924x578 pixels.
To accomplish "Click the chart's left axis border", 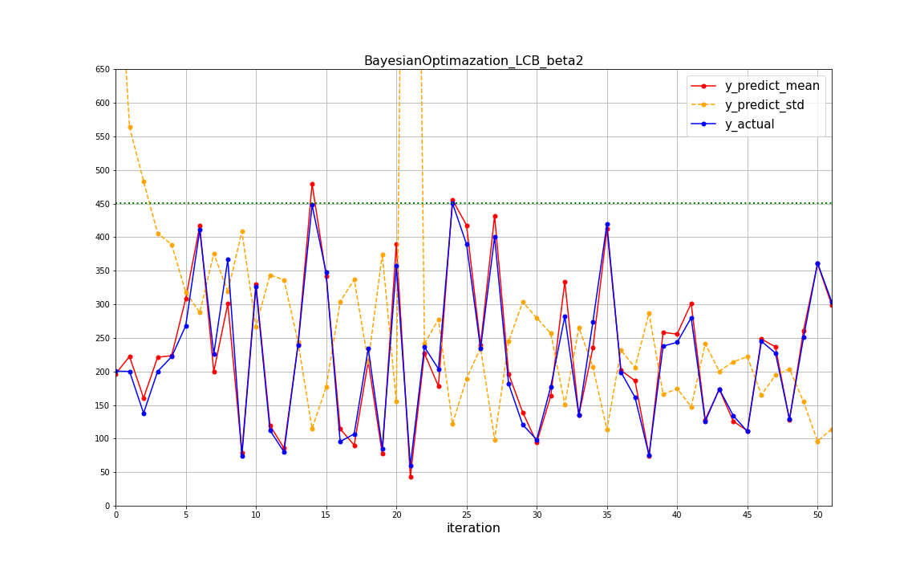I will point(116,289).
